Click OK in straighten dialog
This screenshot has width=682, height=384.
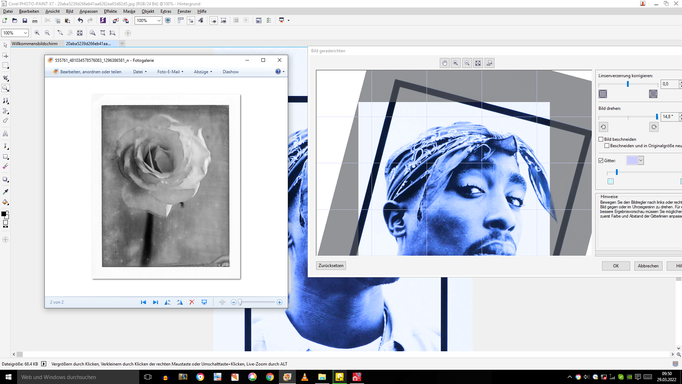tap(616, 266)
